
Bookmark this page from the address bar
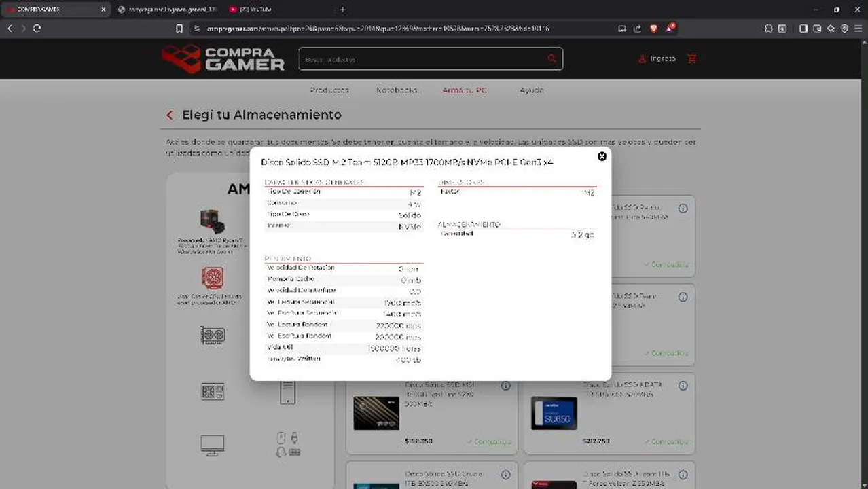[x=179, y=29]
